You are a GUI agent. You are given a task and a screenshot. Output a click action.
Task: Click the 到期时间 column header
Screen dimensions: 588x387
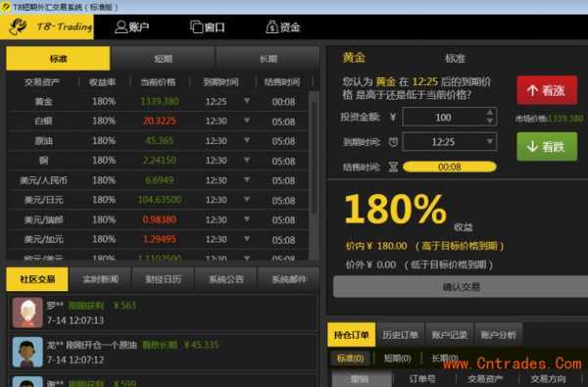click(x=220, y=82)
